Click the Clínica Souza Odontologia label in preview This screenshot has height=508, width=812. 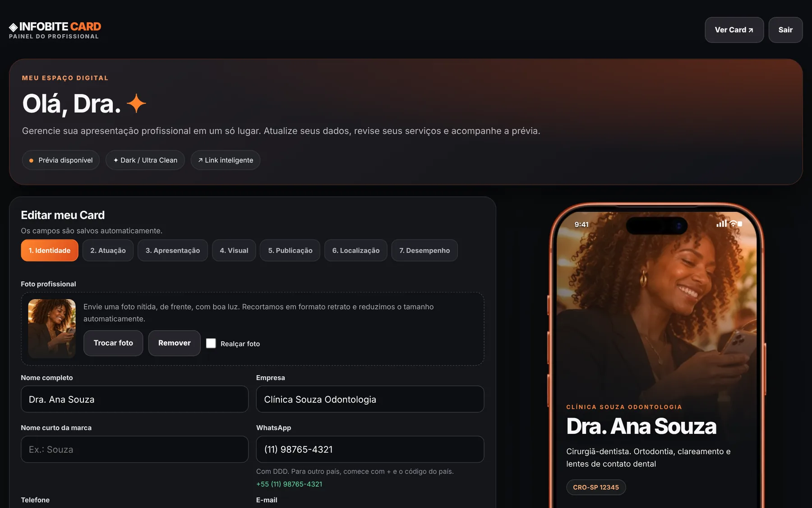[624, 407]
